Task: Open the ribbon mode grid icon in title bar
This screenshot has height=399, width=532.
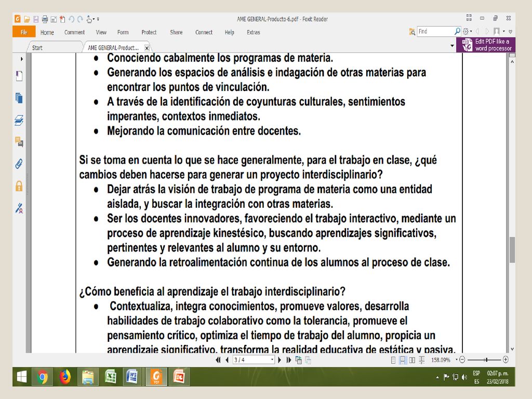Action: 469,18
